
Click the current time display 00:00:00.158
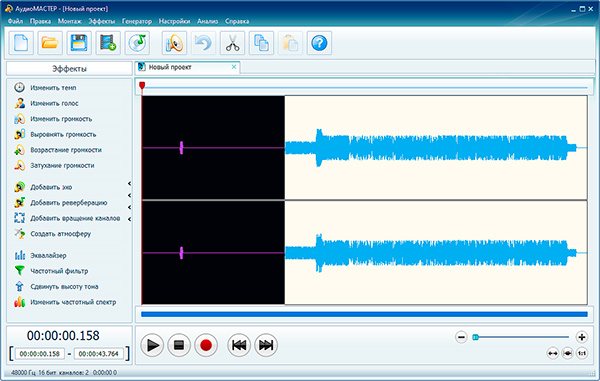point(63,335)
